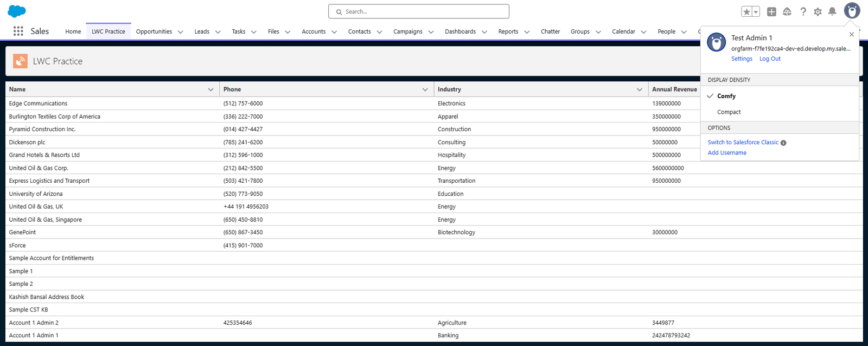Open the Name column header dropdown
868x346 pixels.
(x=210, y=89)
